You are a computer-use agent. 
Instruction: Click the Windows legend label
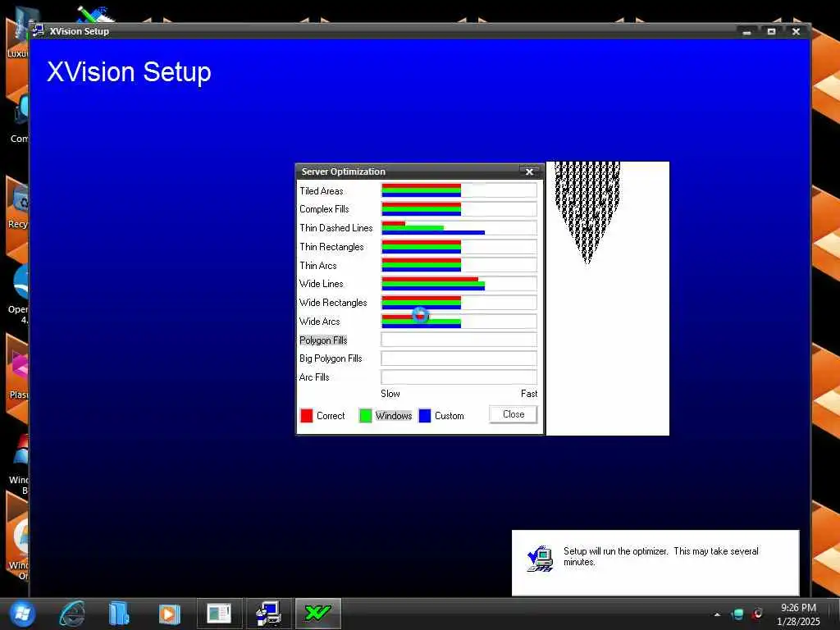pos(394,416)
